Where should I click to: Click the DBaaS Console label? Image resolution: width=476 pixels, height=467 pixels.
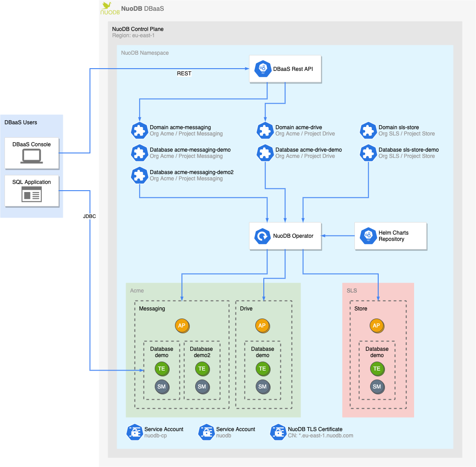[31, 144]
